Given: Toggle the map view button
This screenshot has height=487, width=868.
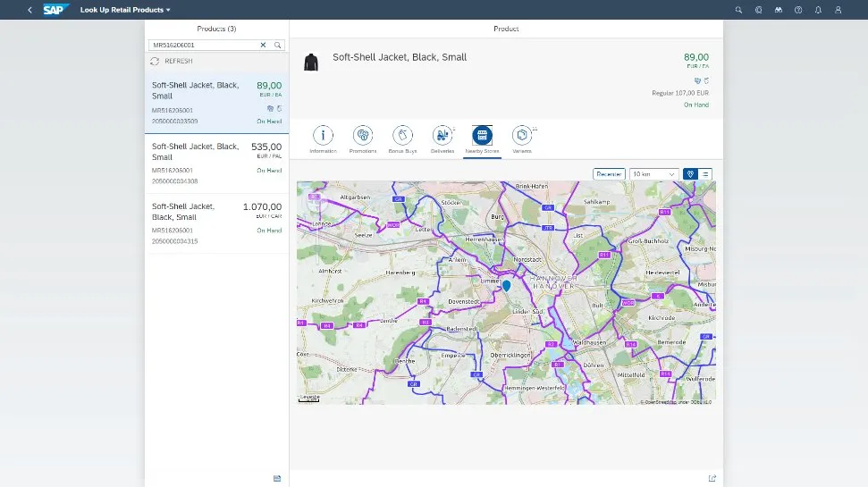Looking at the screenshot, I should [x=690, y=174].
